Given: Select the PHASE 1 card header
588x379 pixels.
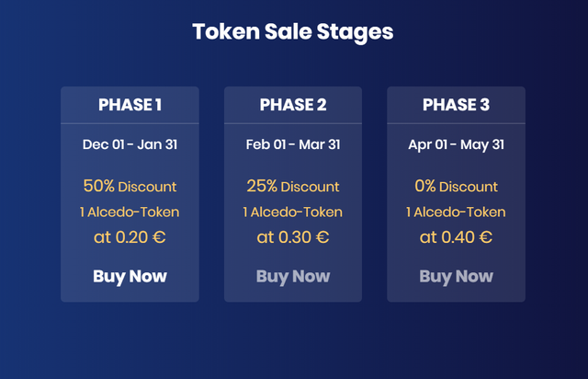Looking at the screenshot, I should (130, 105).
